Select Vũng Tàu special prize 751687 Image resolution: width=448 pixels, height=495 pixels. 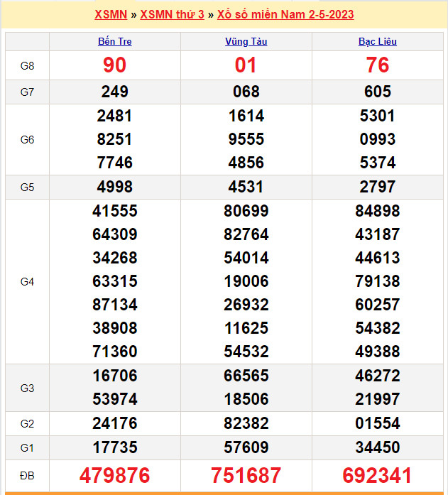(246, 475)
